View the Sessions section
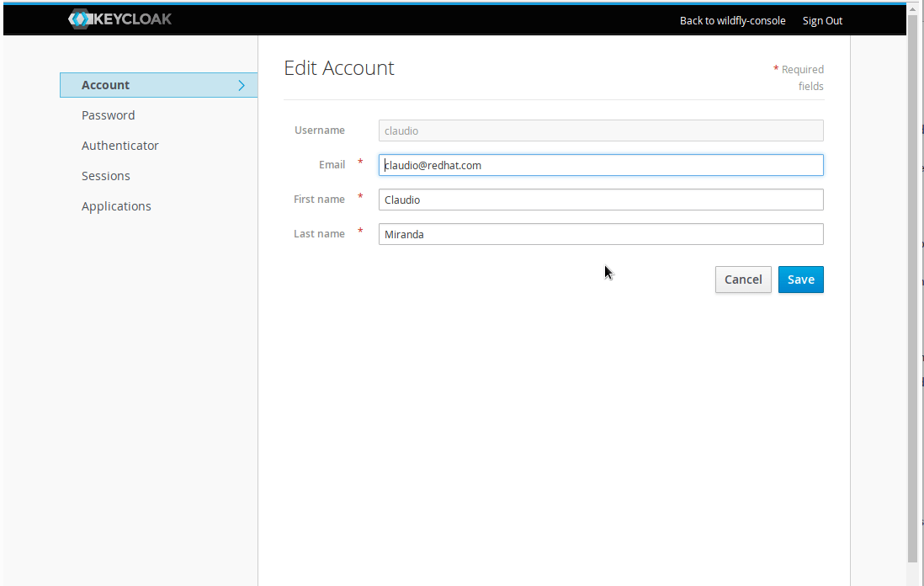The image size is (924, 586). coord(106,175)
